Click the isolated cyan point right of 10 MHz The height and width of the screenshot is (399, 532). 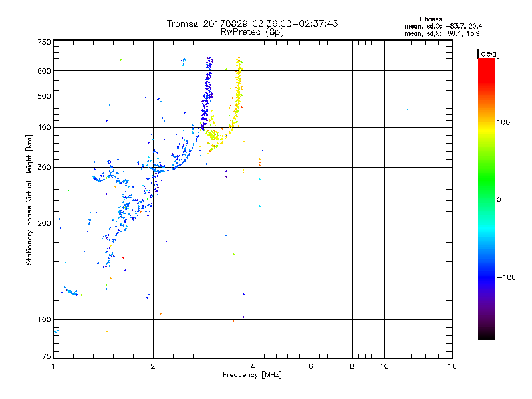pos(408,110)
